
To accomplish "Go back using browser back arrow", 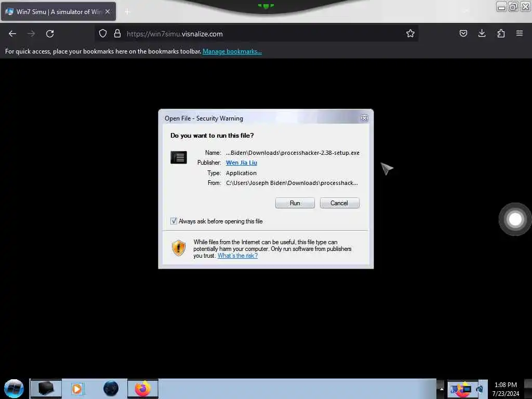I will coord(12,34).
